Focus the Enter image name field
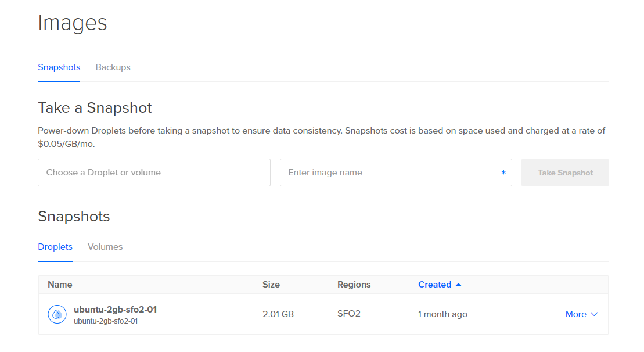The image size is (644, 352). pos(396,173)
